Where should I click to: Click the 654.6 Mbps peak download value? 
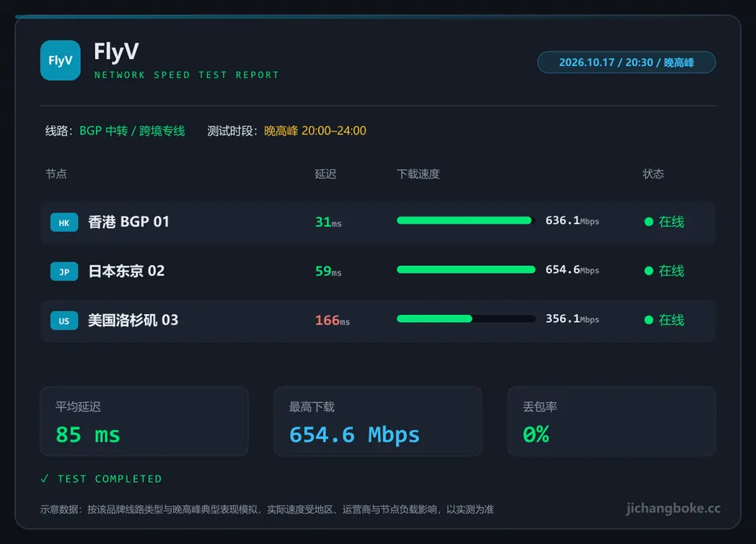coord(354,435)
